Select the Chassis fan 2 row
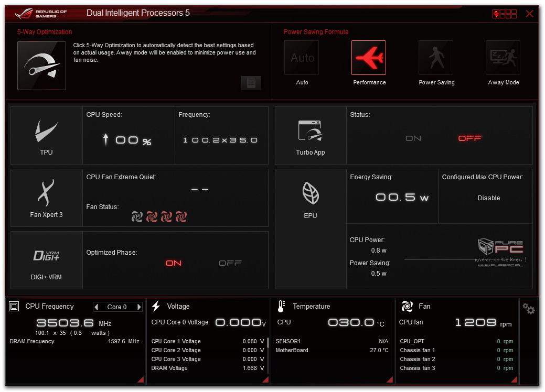 tap(456, 359)
